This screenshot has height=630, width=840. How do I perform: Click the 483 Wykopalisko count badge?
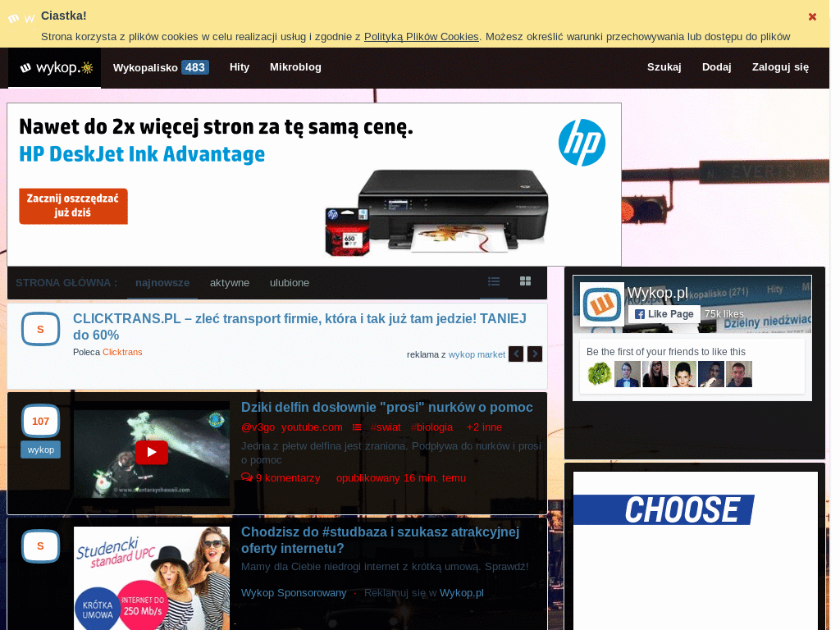(195, 67)
